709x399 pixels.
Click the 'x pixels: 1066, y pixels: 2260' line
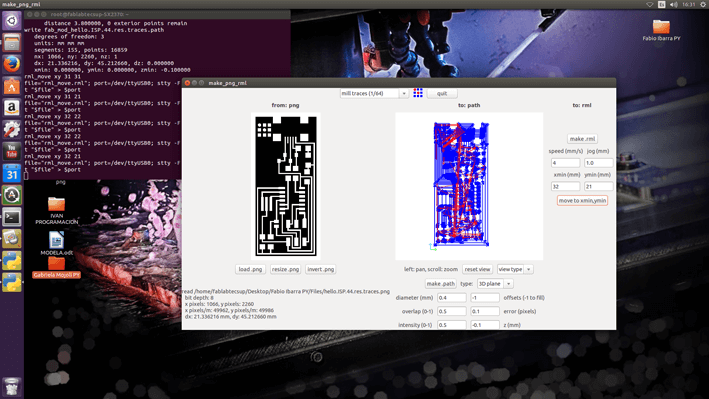219,304
